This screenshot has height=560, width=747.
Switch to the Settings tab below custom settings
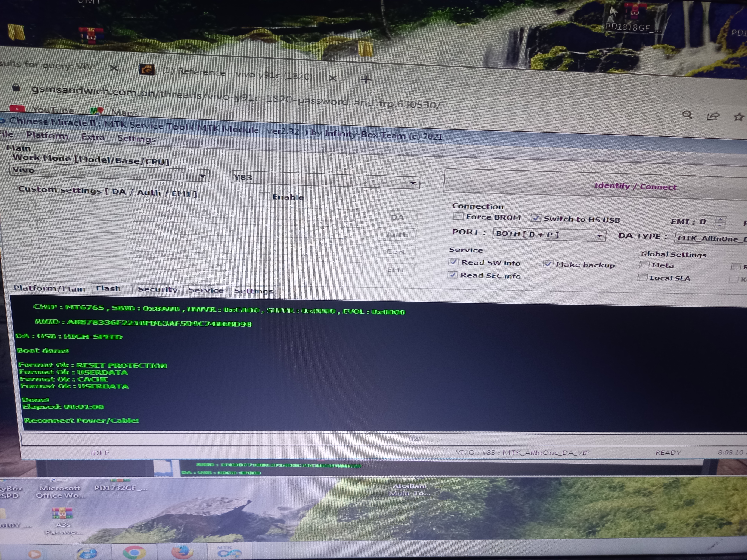(x=253, y=291)
